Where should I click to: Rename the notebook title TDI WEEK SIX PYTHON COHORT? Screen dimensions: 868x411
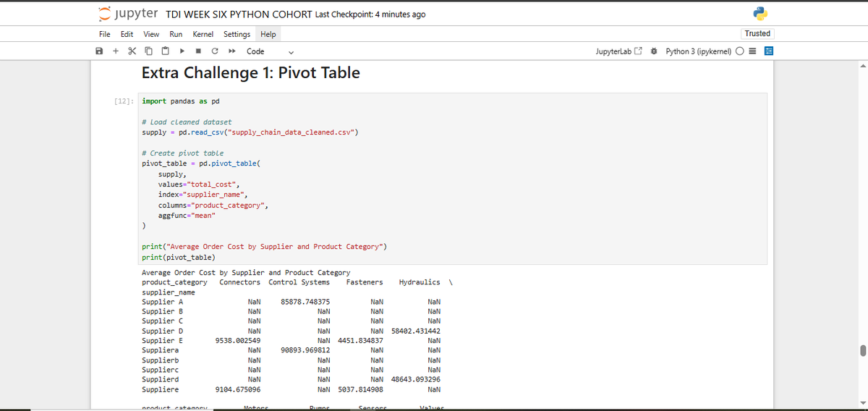pyautogui.click(x=239, y=14)
